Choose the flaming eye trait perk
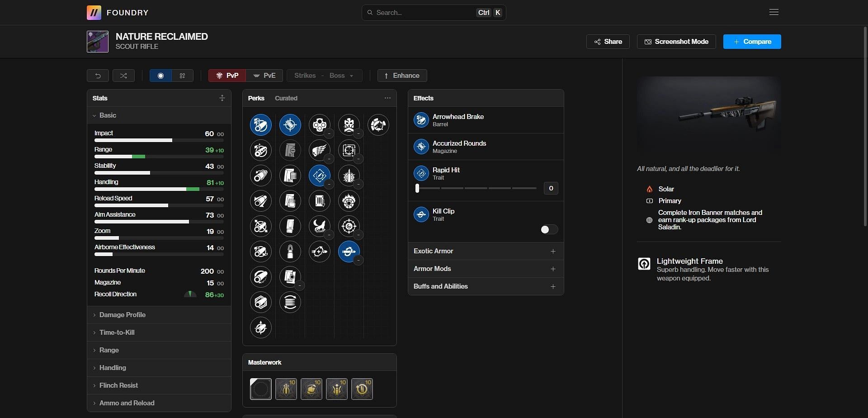 (x=349, y=201)
